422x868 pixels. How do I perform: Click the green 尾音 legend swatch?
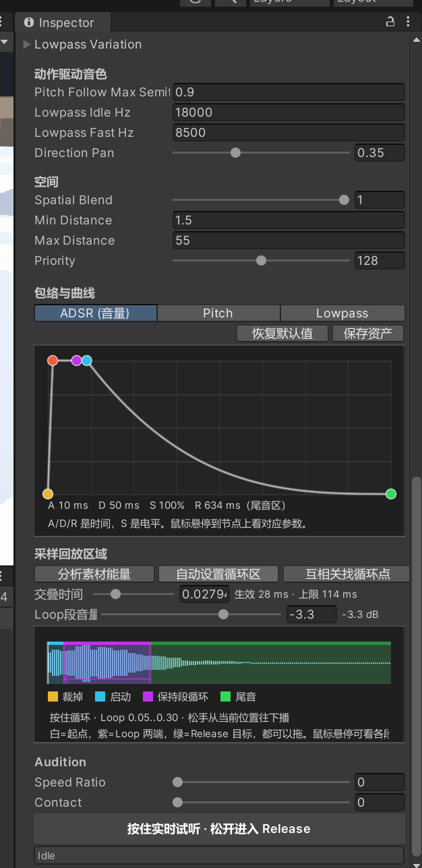(x=226, y=697)
